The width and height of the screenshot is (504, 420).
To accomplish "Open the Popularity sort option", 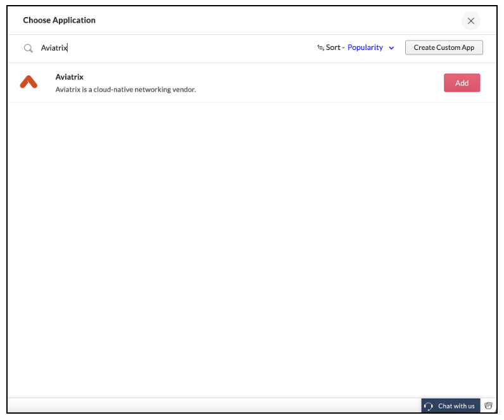I will [365, 47].
